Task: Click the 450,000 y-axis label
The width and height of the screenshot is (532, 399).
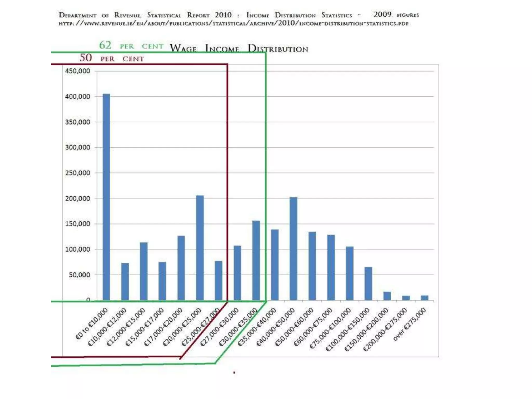Action: 77,71
